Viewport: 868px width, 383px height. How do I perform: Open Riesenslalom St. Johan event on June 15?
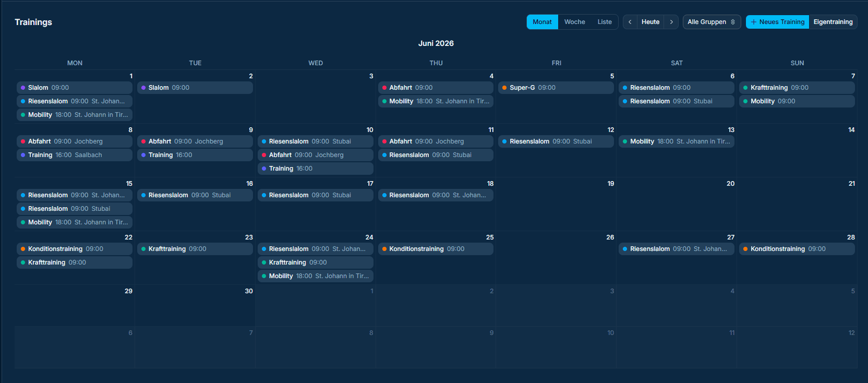[x=75, y=195]
